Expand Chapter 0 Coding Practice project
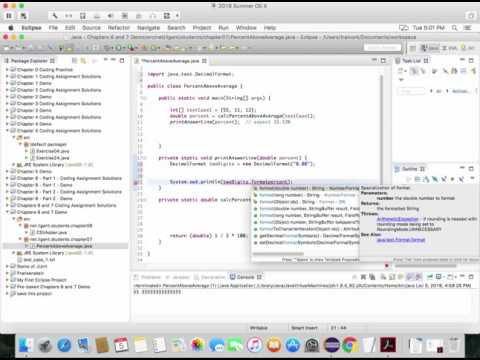This screenshot has width=480, height=360. (x=7, y=69)
